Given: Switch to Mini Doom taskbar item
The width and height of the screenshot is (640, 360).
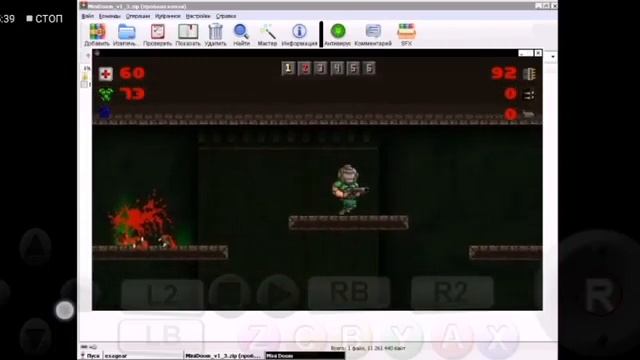Looking at the screenshot, I should [304, 356].
